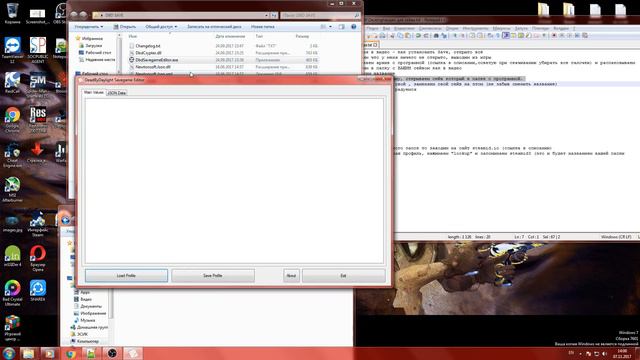Toggle Explorer preview pane icon
The image size is (640, 360).
[342, 27]
